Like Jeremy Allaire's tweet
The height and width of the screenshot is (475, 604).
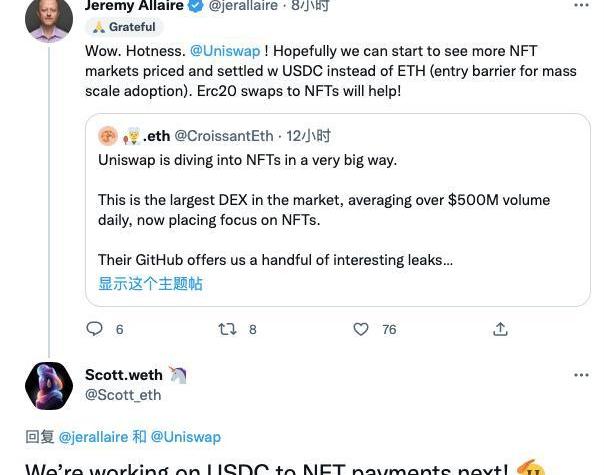point(361,329)
